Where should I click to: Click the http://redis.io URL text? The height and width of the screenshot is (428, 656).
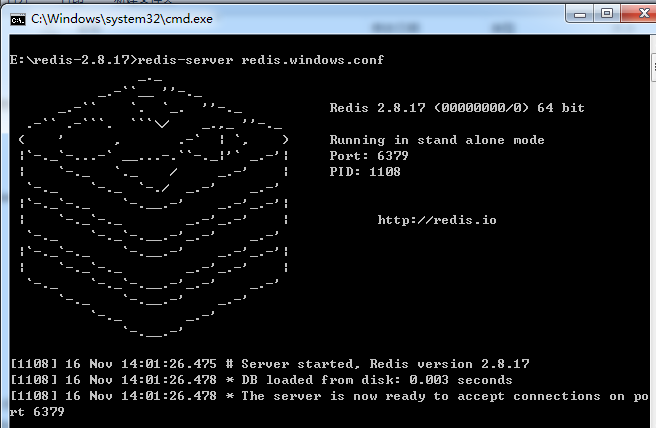(x=437, y=220)
